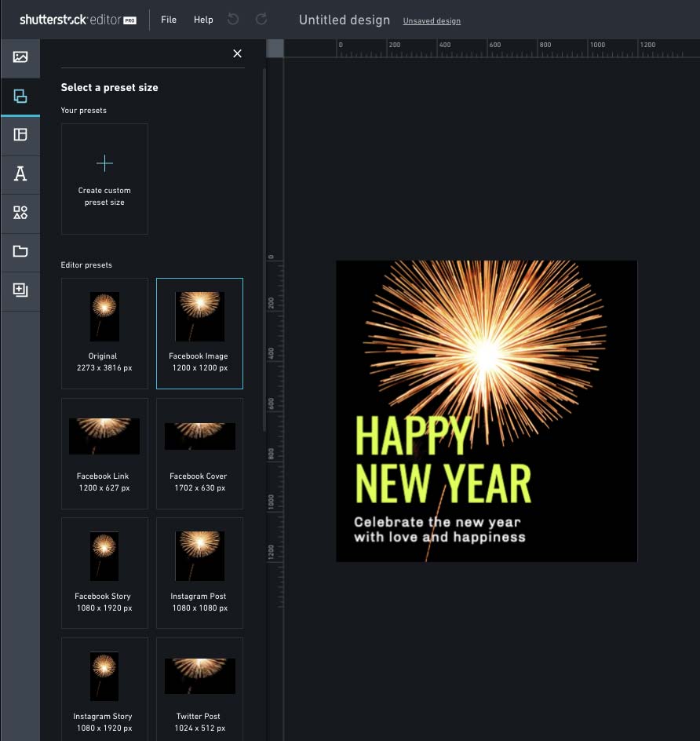Choose the Original 2273 x 3816 preset
This screenshot has width=700, height=741.
pyautogui.click(x=104, y=334)
